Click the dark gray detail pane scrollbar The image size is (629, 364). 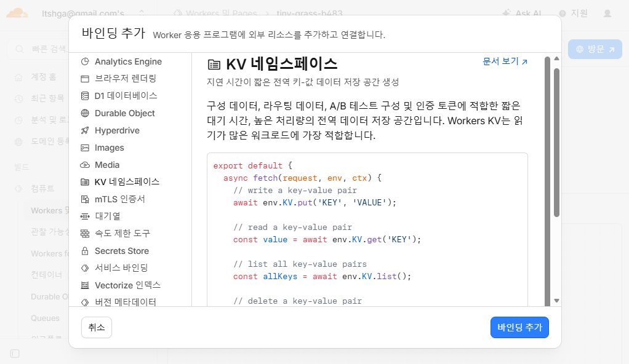coord(548,181)
